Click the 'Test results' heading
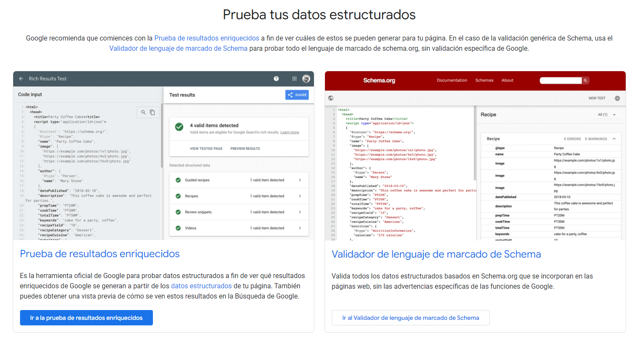Screen dimensions: 644x345 [x=182, y=95]
